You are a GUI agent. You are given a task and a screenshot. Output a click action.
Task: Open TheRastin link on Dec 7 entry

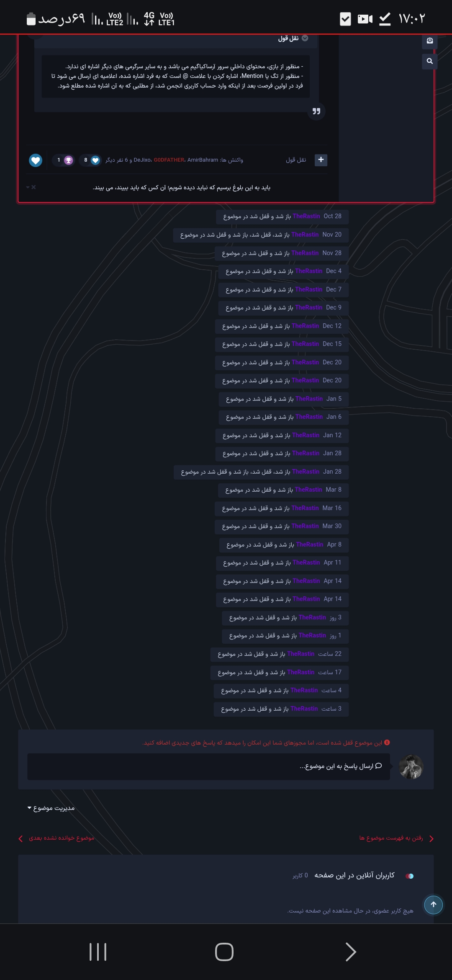tap(309, 289)
